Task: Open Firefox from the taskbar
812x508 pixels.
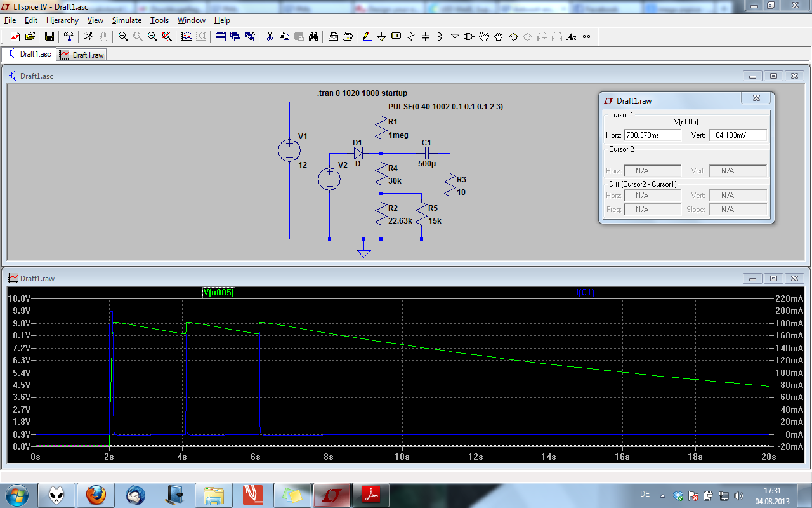Action: pos(96,494)
